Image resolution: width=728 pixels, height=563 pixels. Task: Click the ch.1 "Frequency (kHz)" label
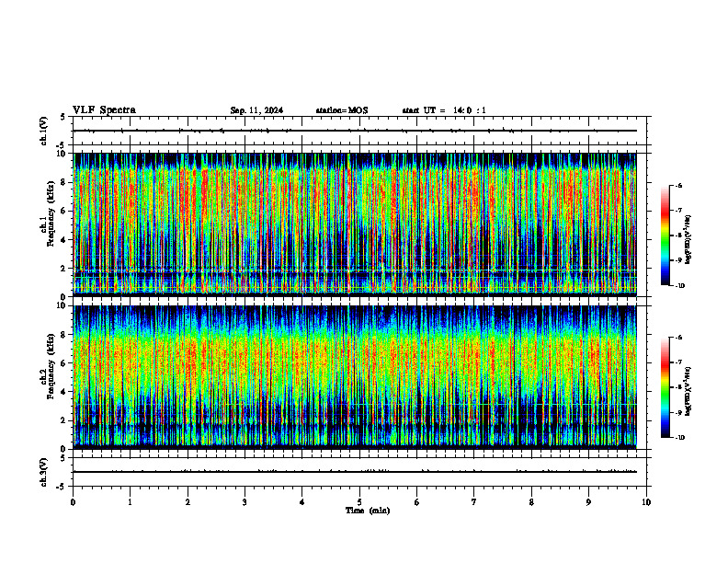click(51, 212)
